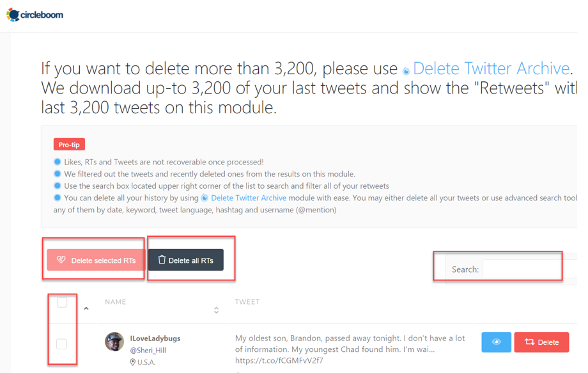588x373 pixels.
Task: Click the trash can icon on Delete all RTs
Action: click(x=162, y=260)
